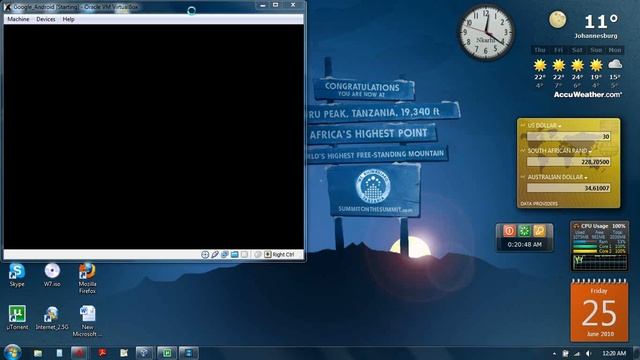Screen dimensions: 640x360
Task: Open the volume speaker tray icon
Action: click(589, 353)
